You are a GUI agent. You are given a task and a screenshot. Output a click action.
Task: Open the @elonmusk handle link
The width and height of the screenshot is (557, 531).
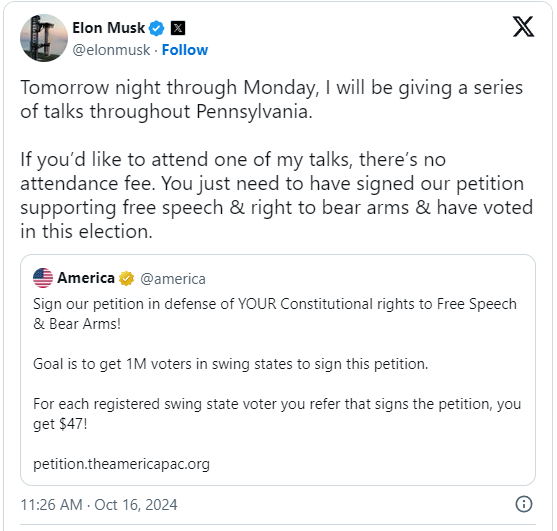click(x=111, y=50)
